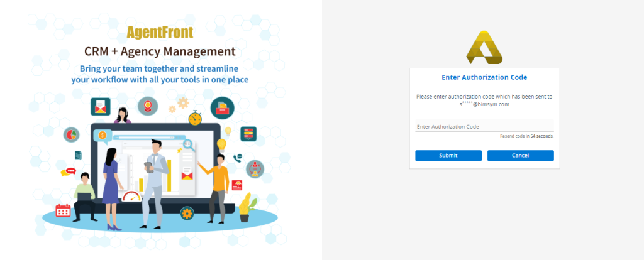Click the orange gear icon below monitor
This screenshot has width=644, height=260.
point(186,212)
